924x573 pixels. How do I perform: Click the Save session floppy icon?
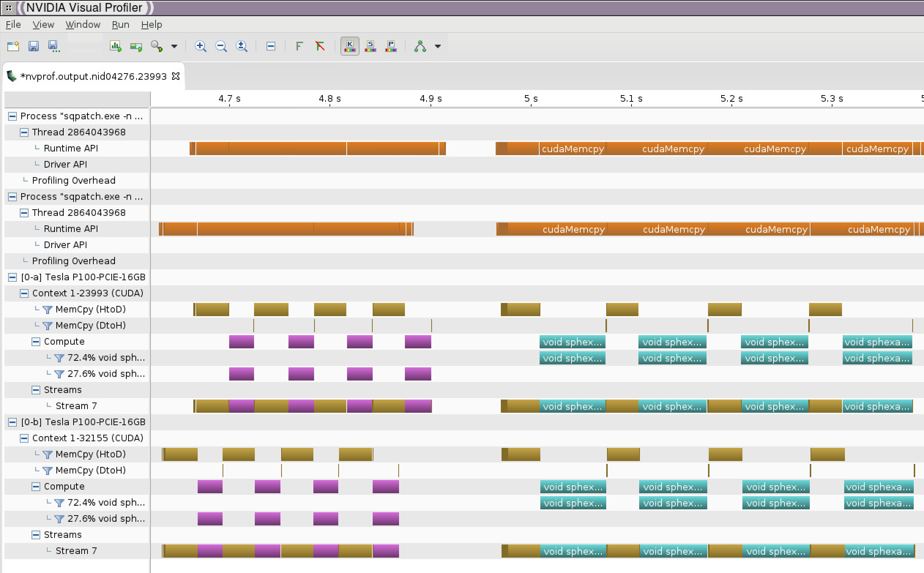point(34,46)
